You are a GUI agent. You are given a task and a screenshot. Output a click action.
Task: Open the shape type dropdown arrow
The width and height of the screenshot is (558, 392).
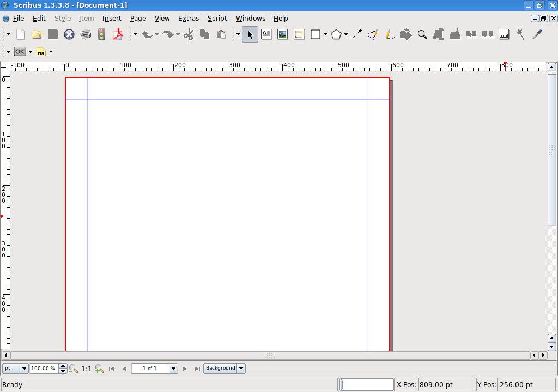pyautogui.click(x=325, y=34)
